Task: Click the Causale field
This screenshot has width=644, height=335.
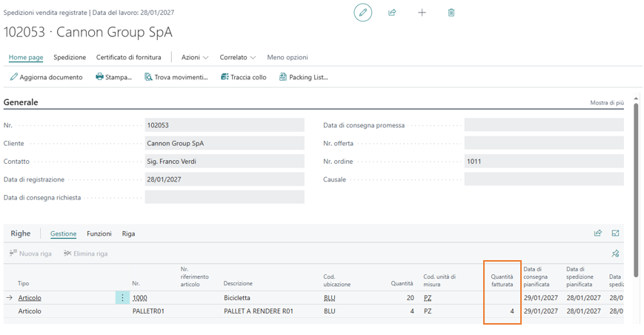Action: coord(544,179)
